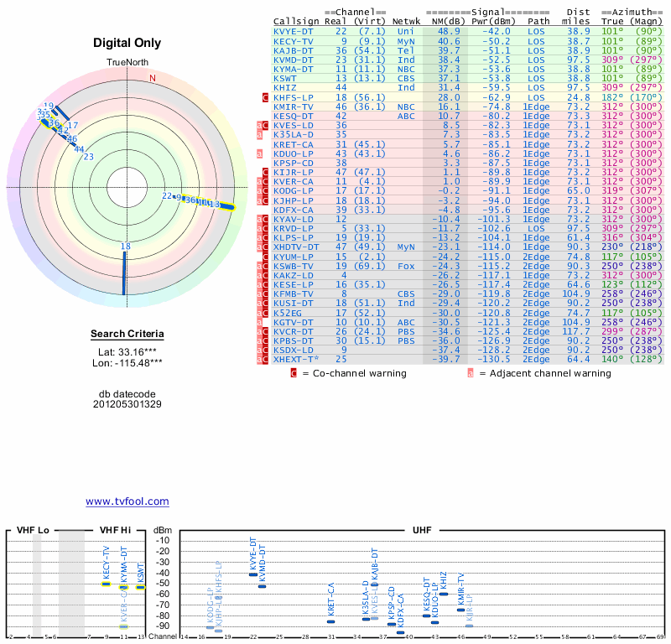Open the XHEXT-T station at the table bottom

pos(295,359)
